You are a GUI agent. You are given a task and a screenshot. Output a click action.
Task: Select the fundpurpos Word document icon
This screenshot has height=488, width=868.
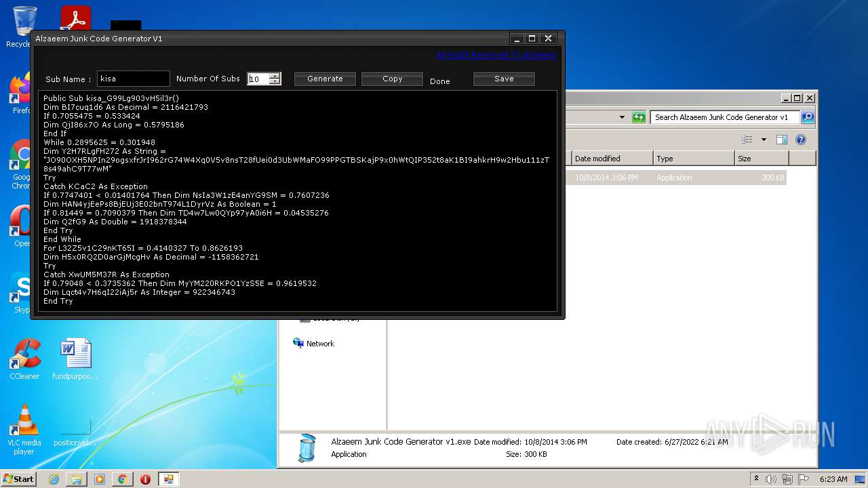click(x=75, y=359)
